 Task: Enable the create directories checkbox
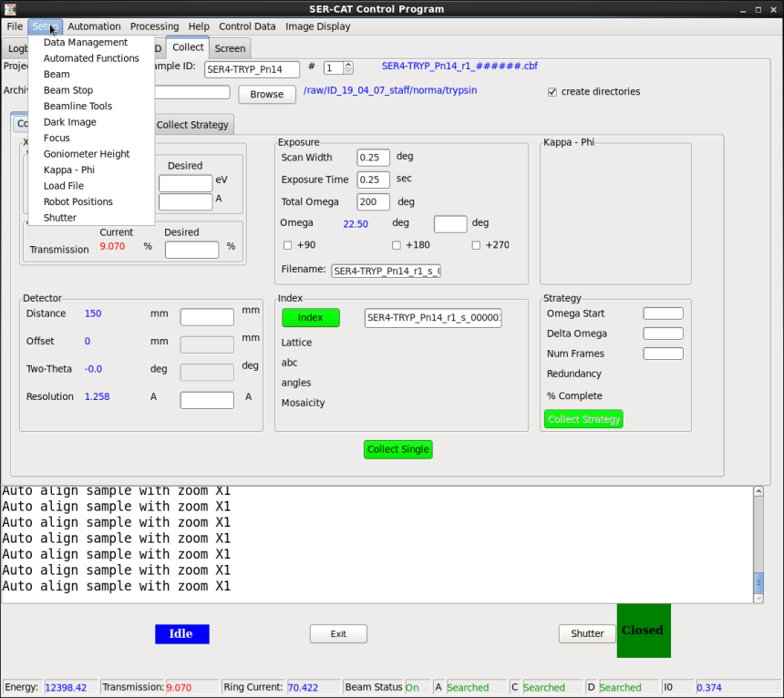click(552, 92)
